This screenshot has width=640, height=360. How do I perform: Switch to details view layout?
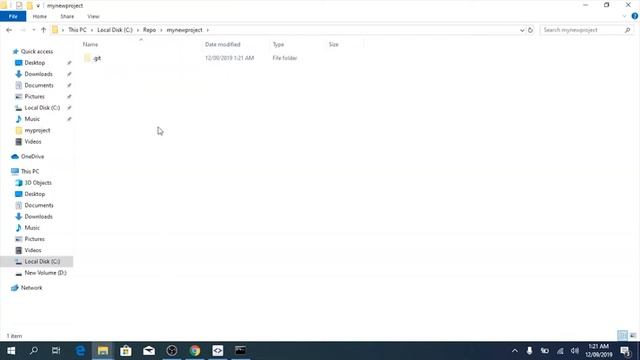(x=622, y=336)
